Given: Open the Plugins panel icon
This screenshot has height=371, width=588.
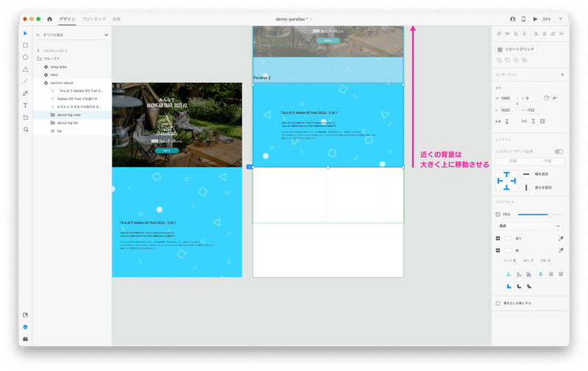Looking at the screenshot, I should coord(25,339).
